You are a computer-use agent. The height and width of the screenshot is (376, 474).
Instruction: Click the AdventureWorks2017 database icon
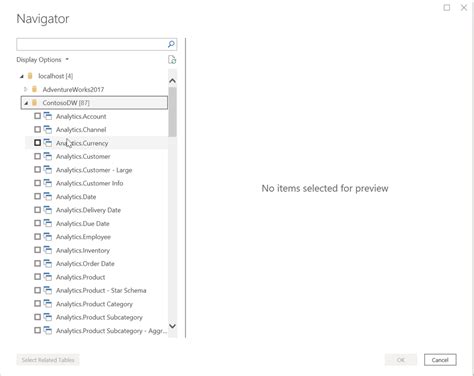pyautogui.click(x=34, y=89)
